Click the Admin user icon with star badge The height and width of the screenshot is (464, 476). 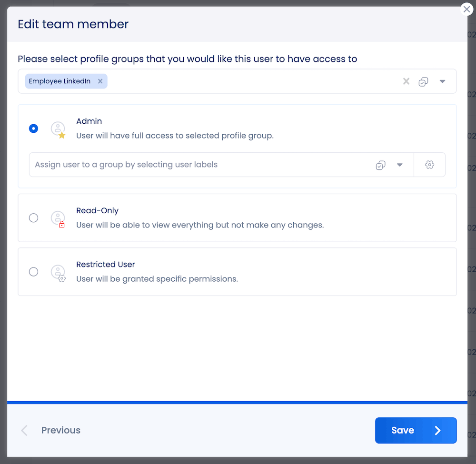click(x=58, y=128)
